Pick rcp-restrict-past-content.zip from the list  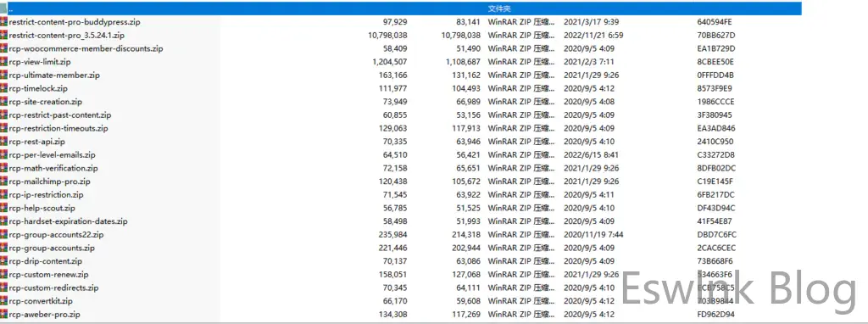tap(401, 115)
